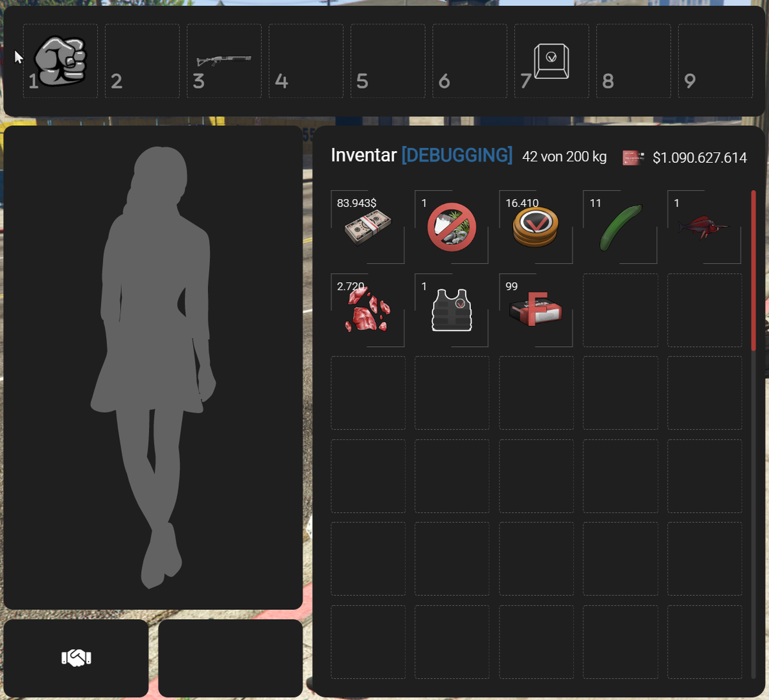The height and width of the screenshot is (700, 769).
Task: Click the blue [DEBUGGING] label
Action: pyautogui.click(x=457, y=156)
